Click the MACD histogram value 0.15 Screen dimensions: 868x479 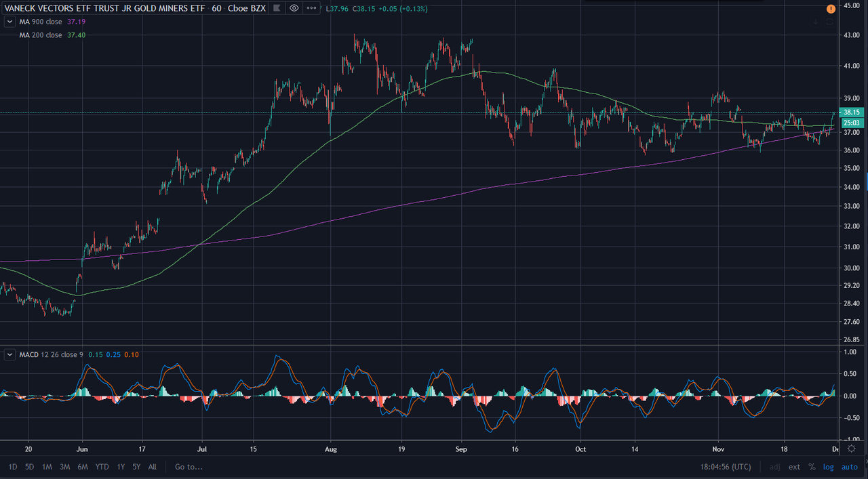96,354
